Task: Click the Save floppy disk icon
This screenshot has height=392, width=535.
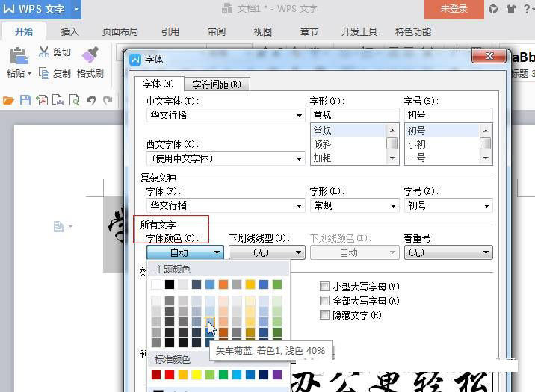Action: (x=25, y=100)
